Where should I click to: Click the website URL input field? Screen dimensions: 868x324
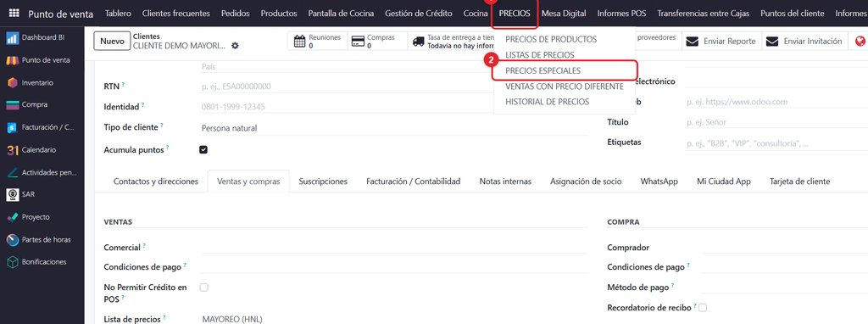click(776, 102)
